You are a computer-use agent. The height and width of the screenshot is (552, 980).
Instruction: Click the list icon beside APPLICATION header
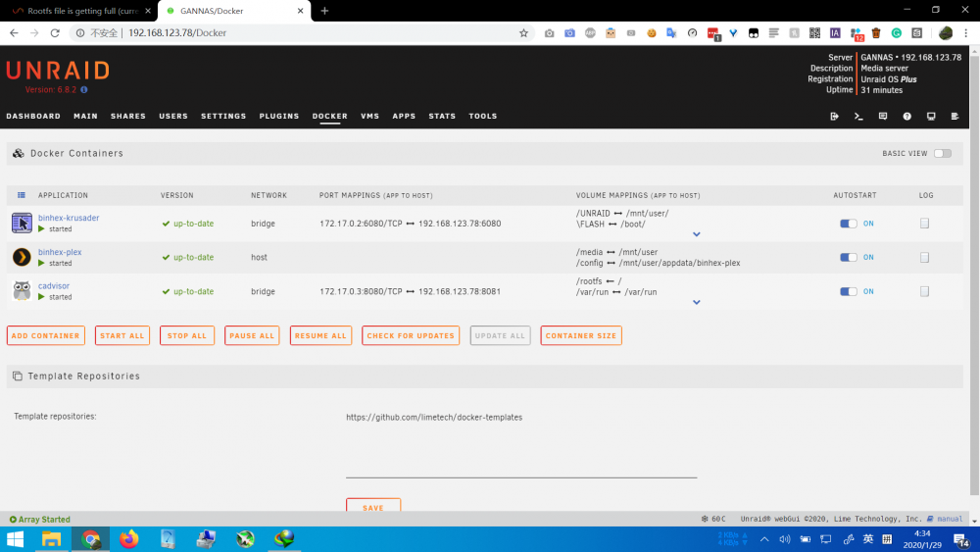pos(22,195)
